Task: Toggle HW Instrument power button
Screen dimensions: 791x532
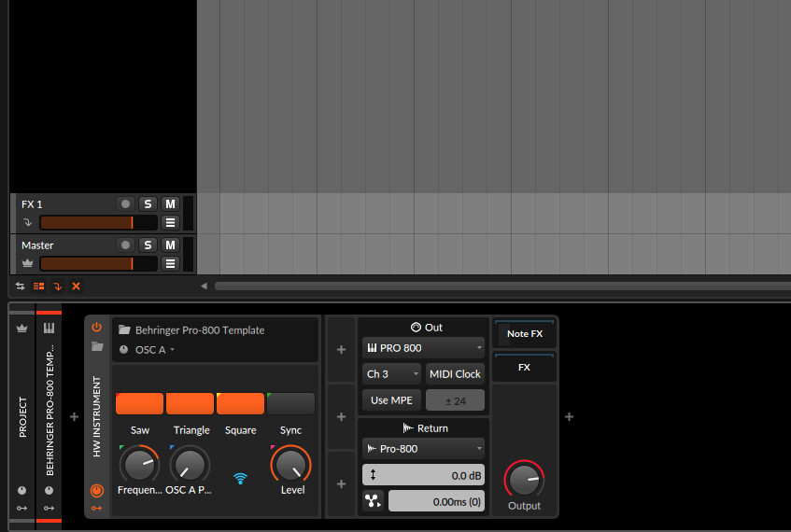Action: (96, 328)
